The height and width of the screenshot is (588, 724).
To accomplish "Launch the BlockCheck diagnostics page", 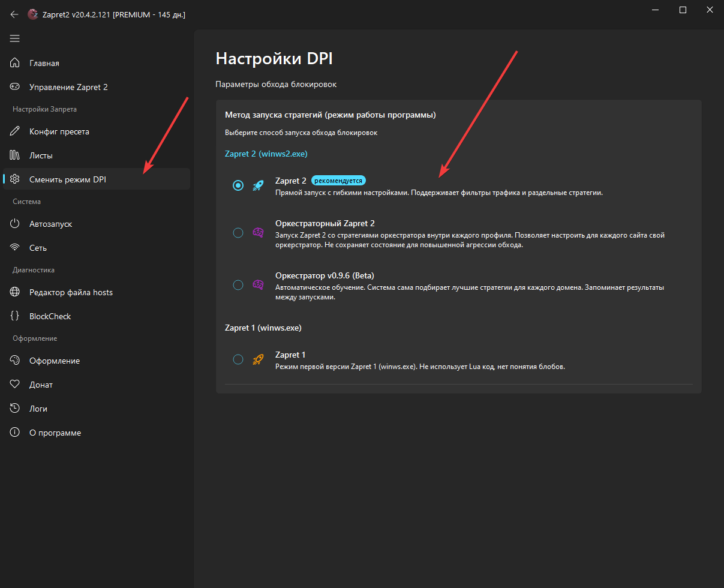I will [x=97, y=316].
